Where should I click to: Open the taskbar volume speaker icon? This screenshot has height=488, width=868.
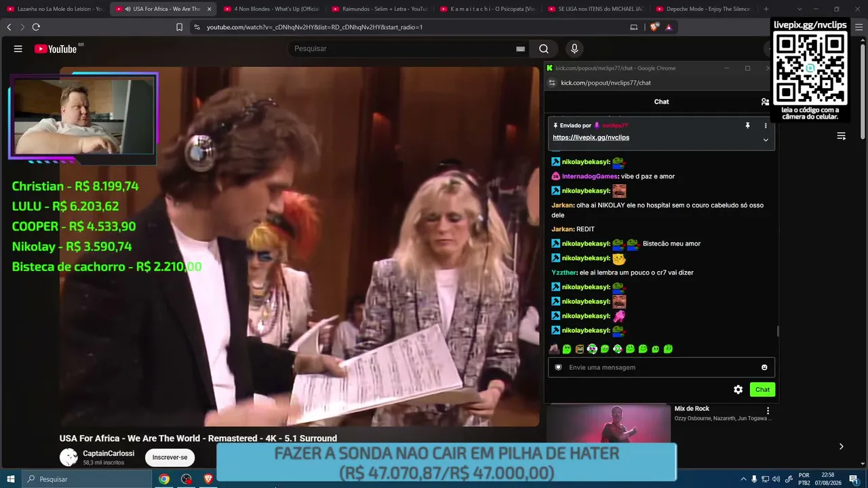[776, 479]
